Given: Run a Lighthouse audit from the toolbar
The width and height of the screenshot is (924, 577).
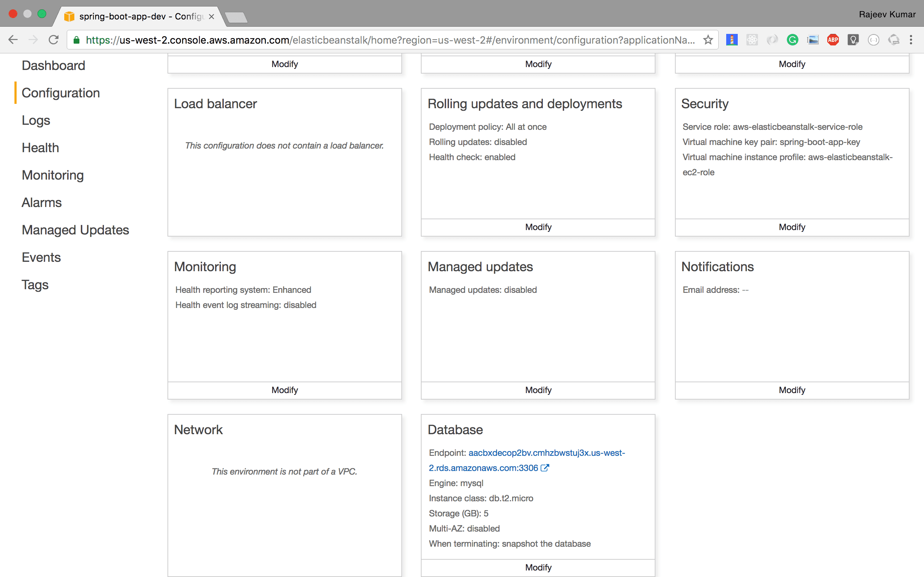Looking at the screenshot, I should click(x=732, y=39).
